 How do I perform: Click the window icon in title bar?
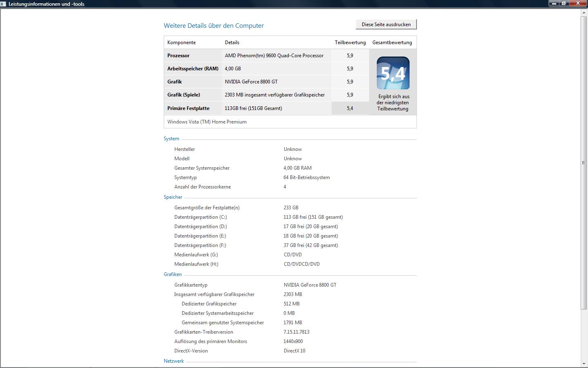pyautogui.click(x=3, y=4)
